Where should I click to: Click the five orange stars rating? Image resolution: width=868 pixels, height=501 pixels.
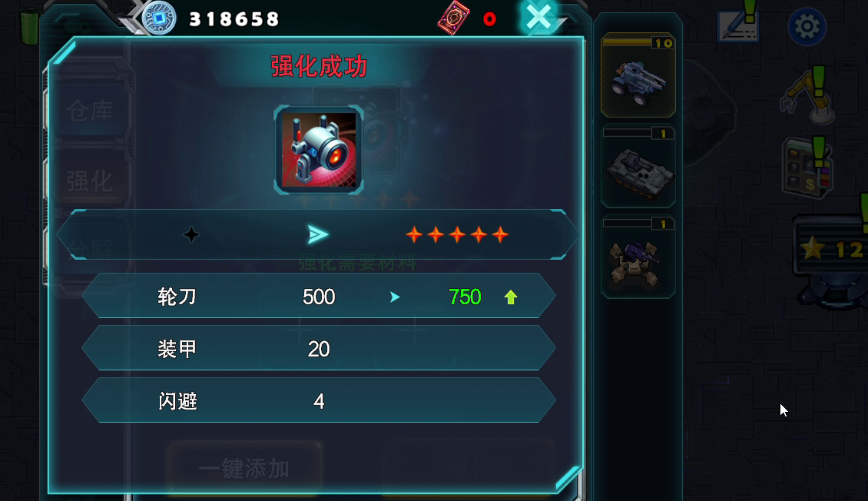point(457,234)
